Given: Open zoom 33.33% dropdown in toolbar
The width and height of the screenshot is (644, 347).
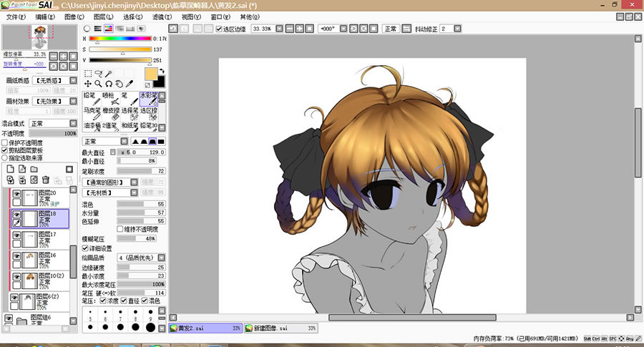Looking at the screenshot, I should (x=279, y=29).
